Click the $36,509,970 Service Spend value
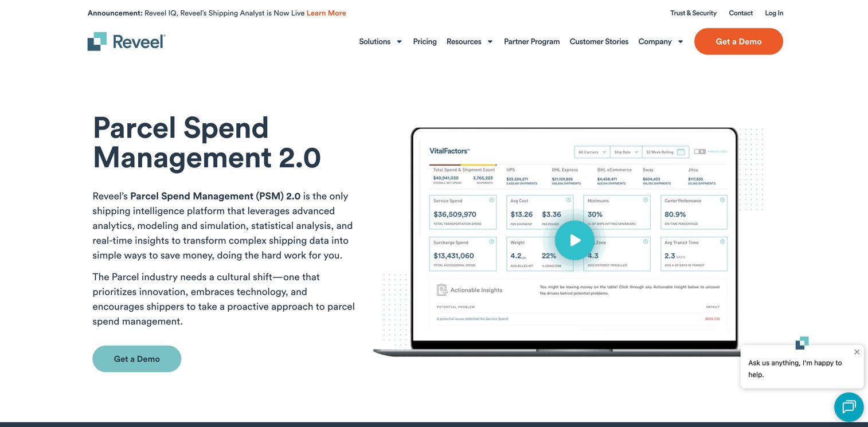The width and height of the screenshot is (868, 427). (x=455, y=214)
